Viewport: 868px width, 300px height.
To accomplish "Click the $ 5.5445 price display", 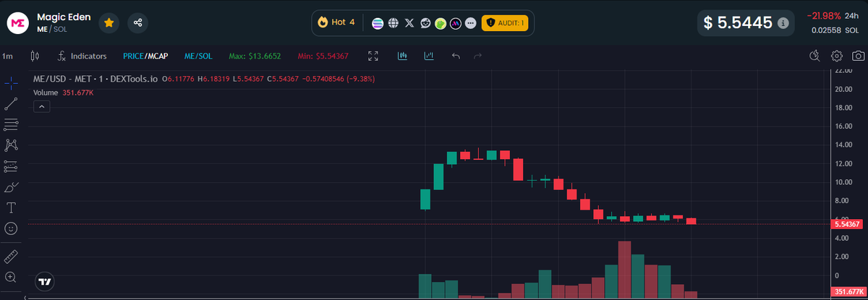I will [x=738, y=23].
